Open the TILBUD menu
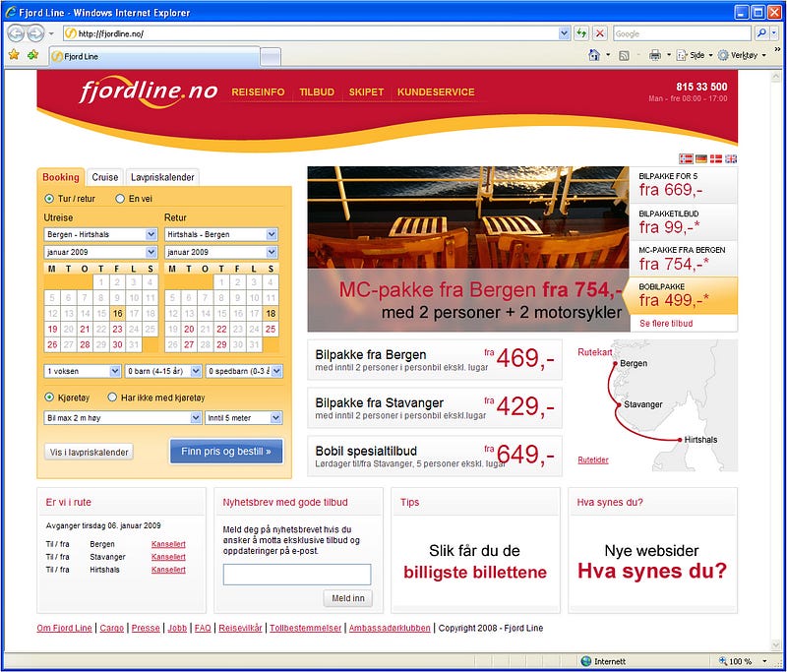 [x=317, y=92]
